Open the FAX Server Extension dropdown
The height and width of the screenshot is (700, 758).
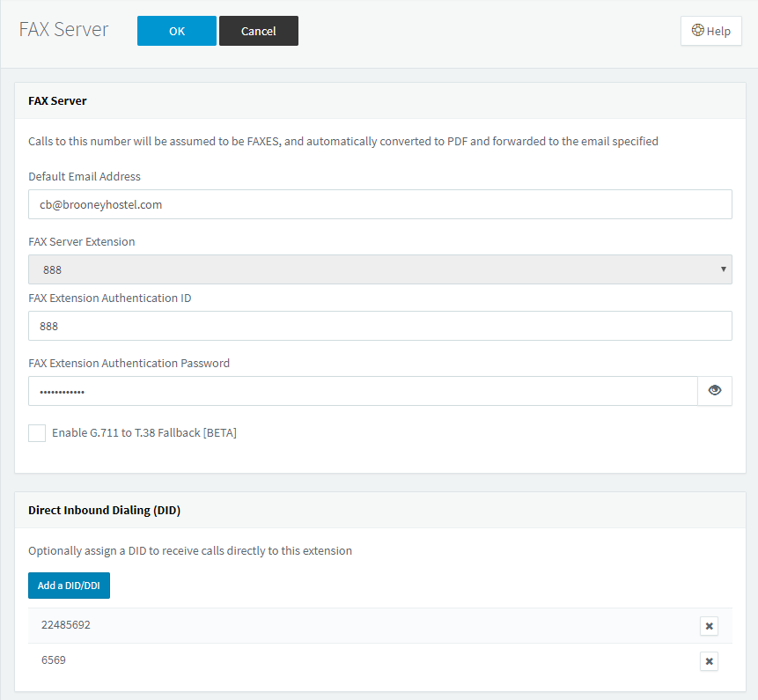[x=380, y=269]
